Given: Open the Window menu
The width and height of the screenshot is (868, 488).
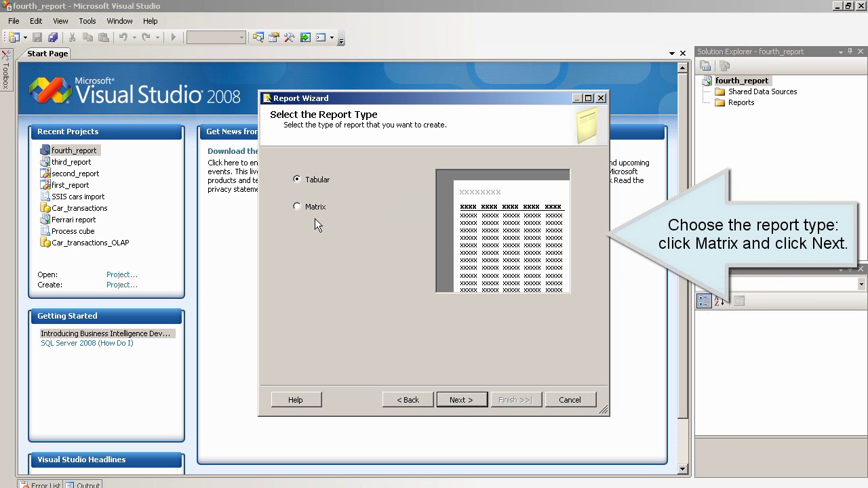Looking at the screenshot, I should [119, 21].
